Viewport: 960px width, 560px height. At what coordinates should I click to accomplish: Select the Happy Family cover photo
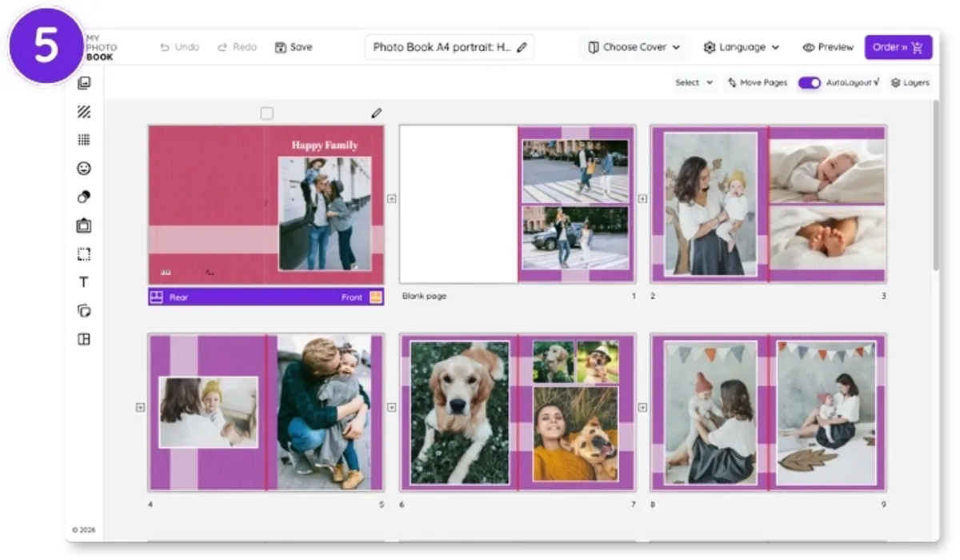pos(325,214)
